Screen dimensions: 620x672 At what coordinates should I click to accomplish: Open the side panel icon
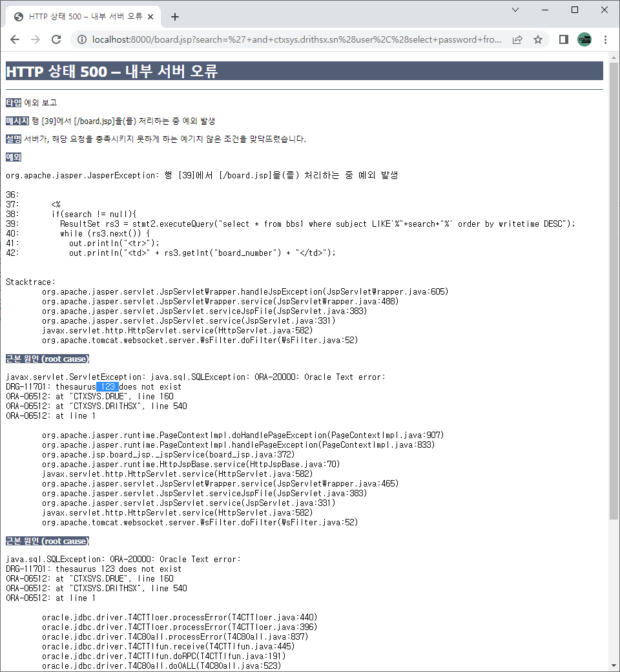pyautogui.click(x=564, y=40)
